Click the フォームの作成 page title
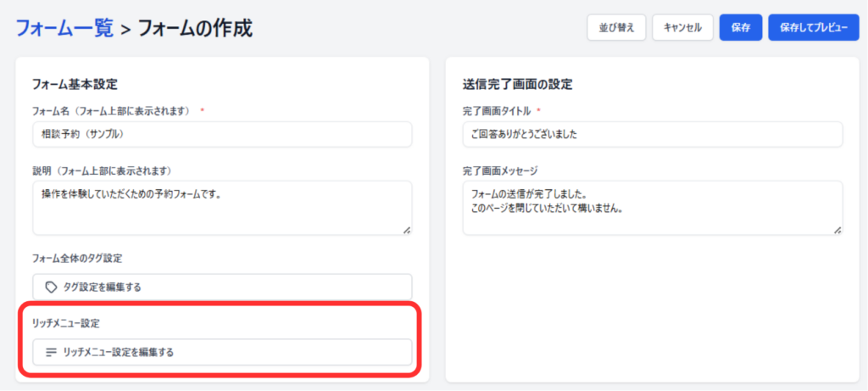Viewport: 868px width, 391px height. [x=195, y=28]
